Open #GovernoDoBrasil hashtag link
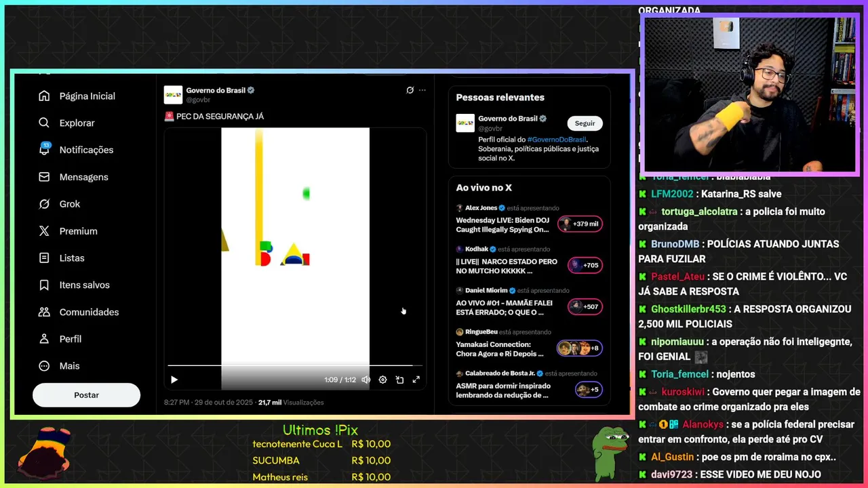 point(556,140)
